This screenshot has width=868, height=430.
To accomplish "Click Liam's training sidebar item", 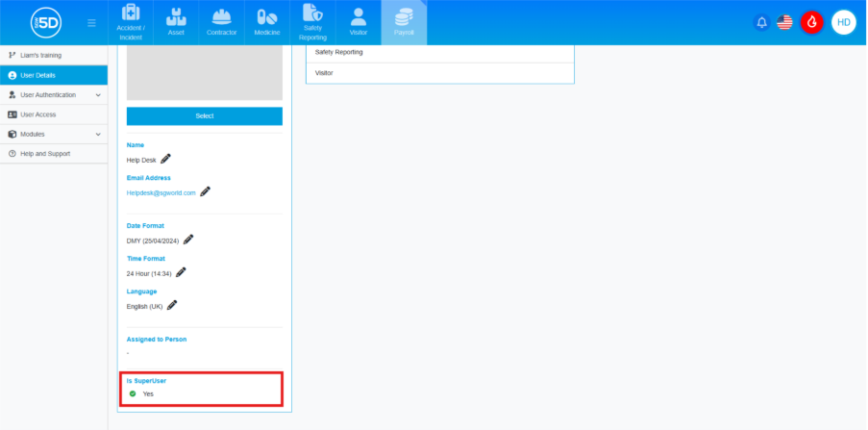I will pyautogui.click(x=54, y=56).
